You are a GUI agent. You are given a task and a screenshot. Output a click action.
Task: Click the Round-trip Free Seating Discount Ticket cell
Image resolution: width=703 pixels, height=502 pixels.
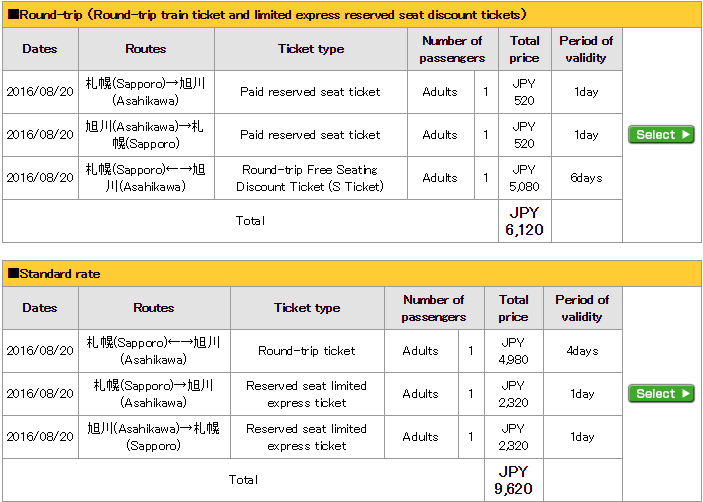click(311, 178)
